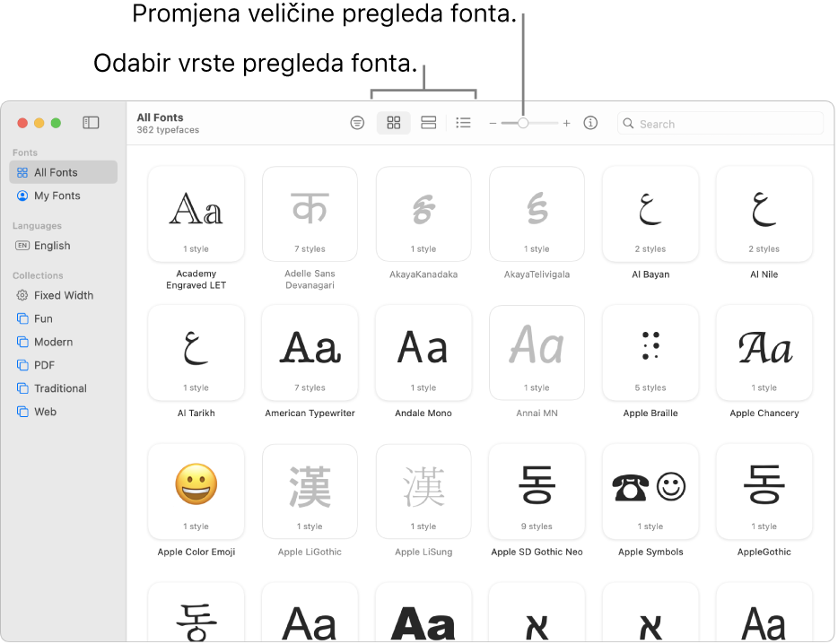Click the plus to enlarge font preview
The image size is (838, 644).
[566, 124]
